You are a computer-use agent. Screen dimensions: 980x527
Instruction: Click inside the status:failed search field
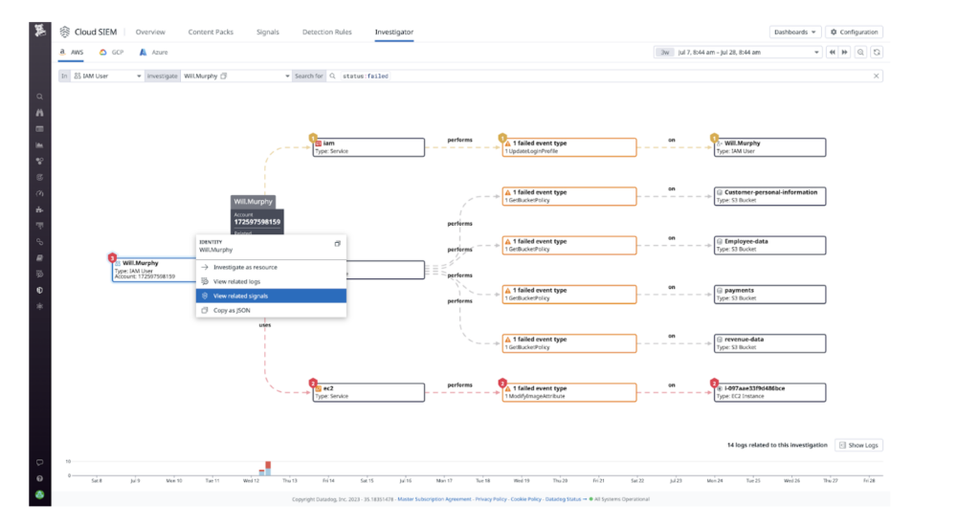[x=605, y=77]
